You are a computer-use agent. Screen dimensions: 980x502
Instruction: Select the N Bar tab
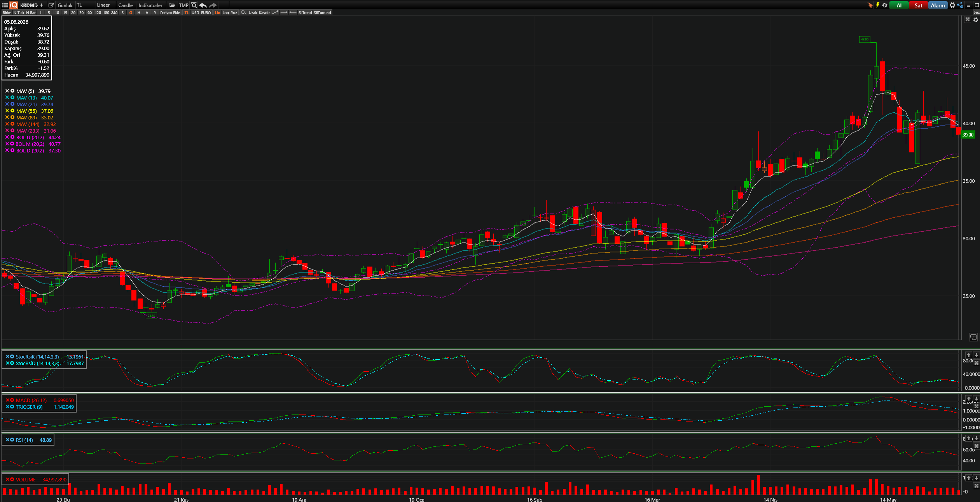click(31, 12)
